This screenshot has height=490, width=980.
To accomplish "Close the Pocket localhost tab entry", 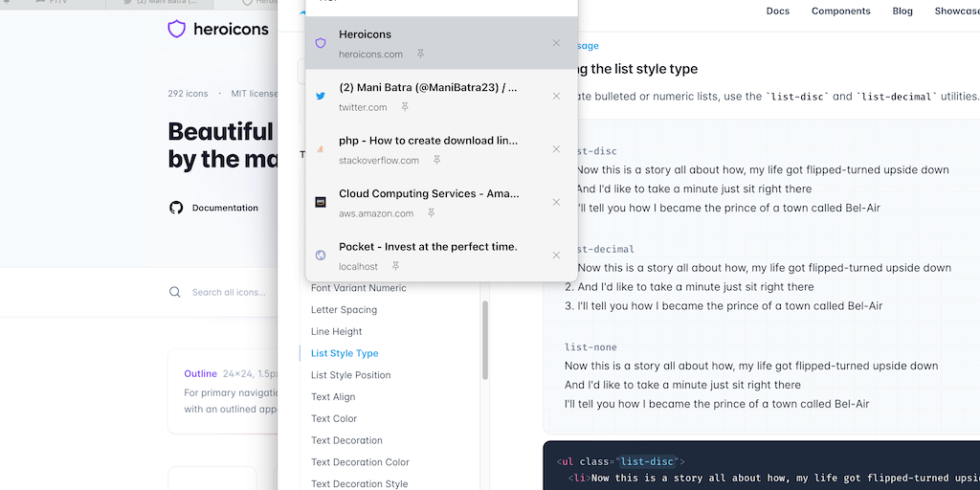I will click(556, 256).
